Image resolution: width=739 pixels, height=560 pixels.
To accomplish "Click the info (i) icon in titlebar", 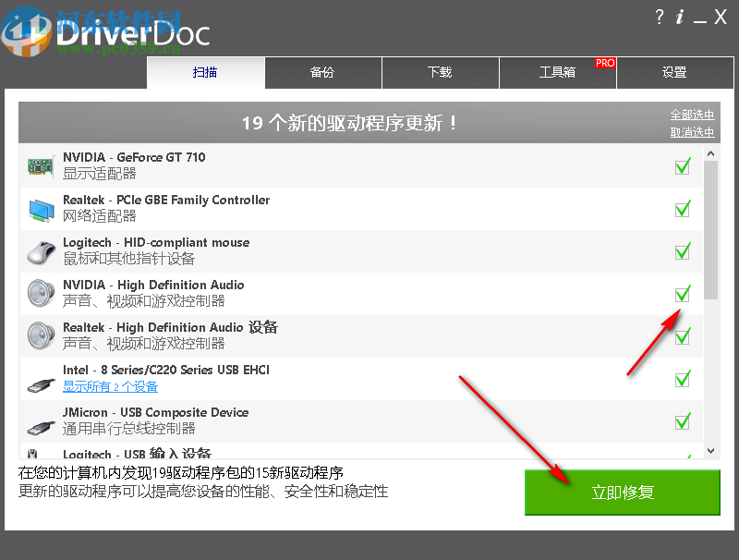I will (682, 17).
